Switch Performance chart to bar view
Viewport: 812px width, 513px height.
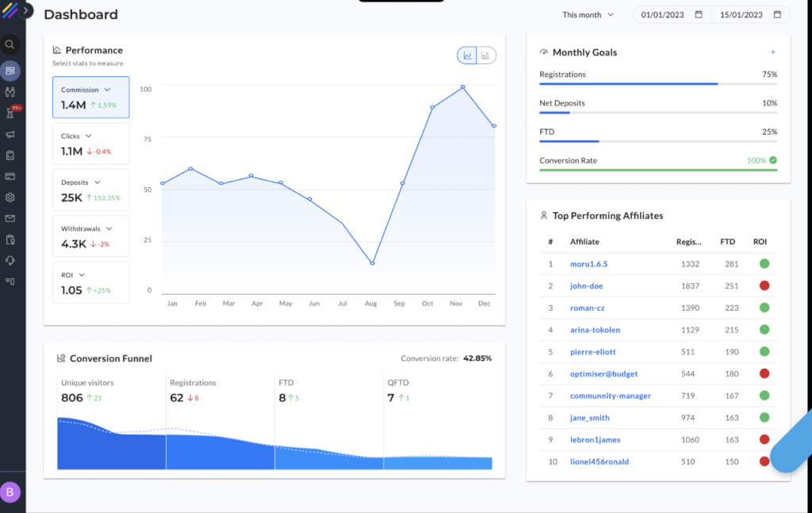pyautogui.click(x=485, y=56)
